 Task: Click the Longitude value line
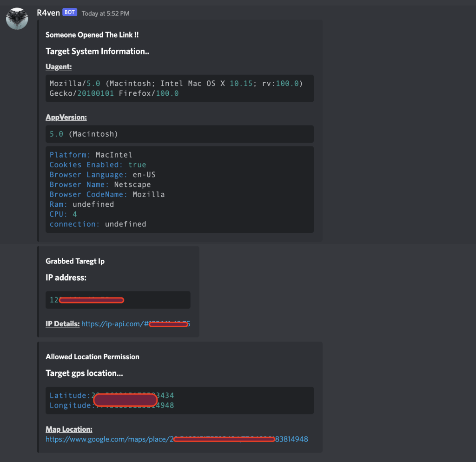[x=112, y=405]
